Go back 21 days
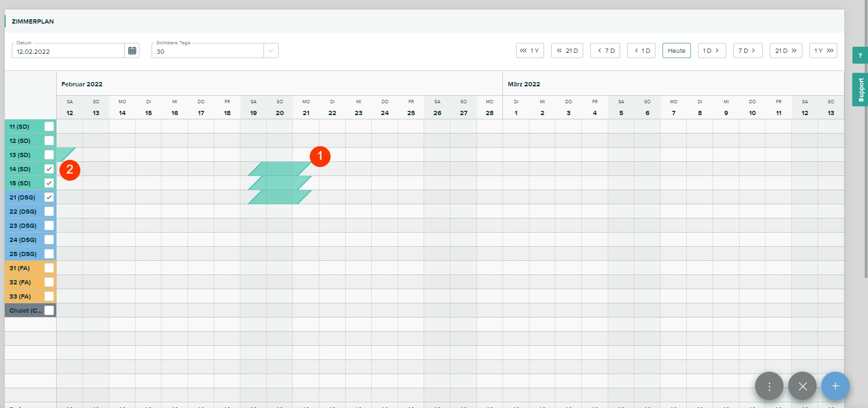The width and height of the screenshot is (868, 408). (x=567, y=50)
